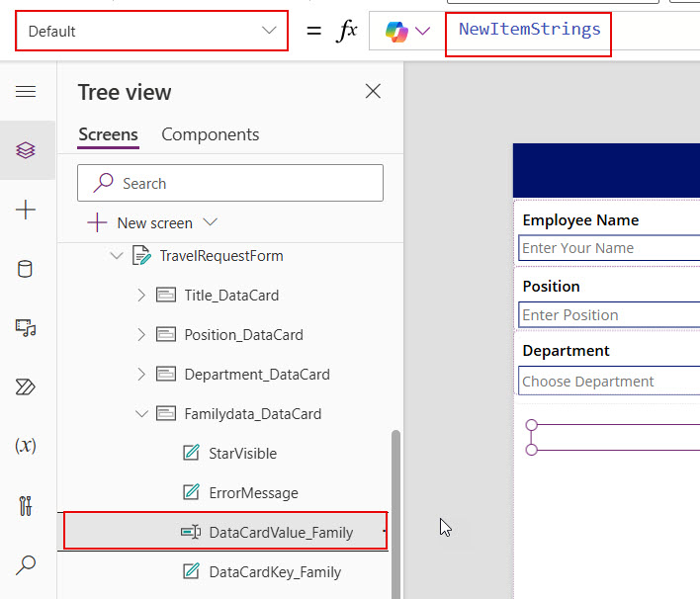Expand the Department_DataCard node
The image size is (700, 599).
(141, 374)
